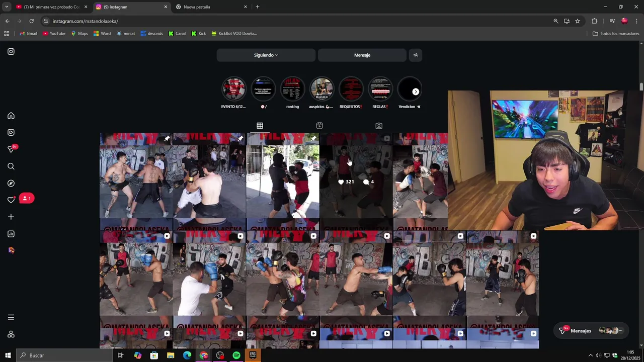Viewport: 644px width, 362px height.
Task: Go to the Home feed in sidebar
Action: click(11, 116)
